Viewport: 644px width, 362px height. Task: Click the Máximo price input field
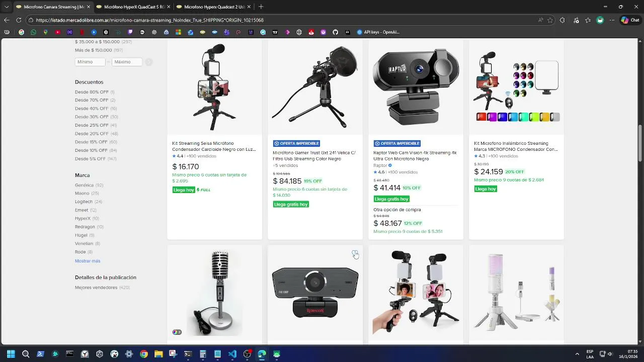127,62
